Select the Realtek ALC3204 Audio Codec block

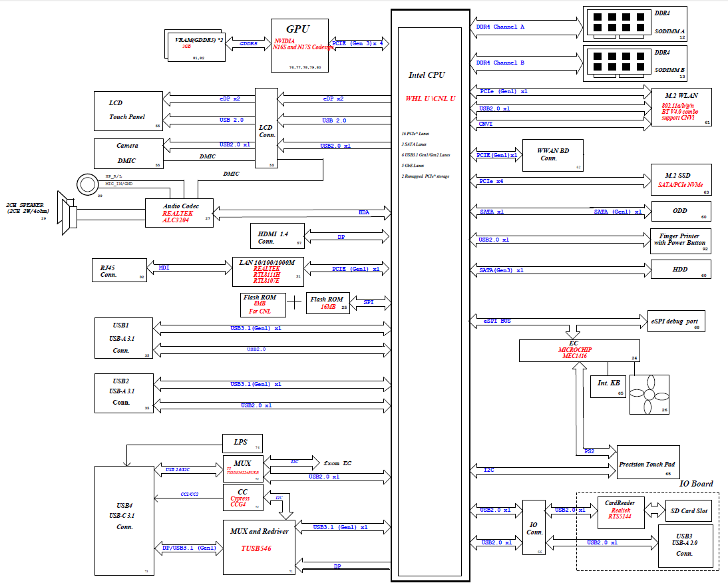click(x=180, y=213)
